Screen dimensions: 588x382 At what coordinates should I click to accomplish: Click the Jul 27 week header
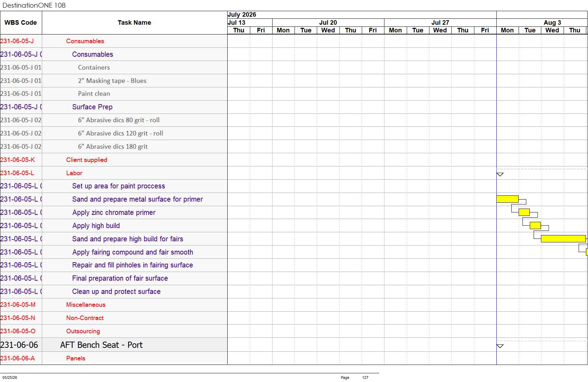click(440, 23)
